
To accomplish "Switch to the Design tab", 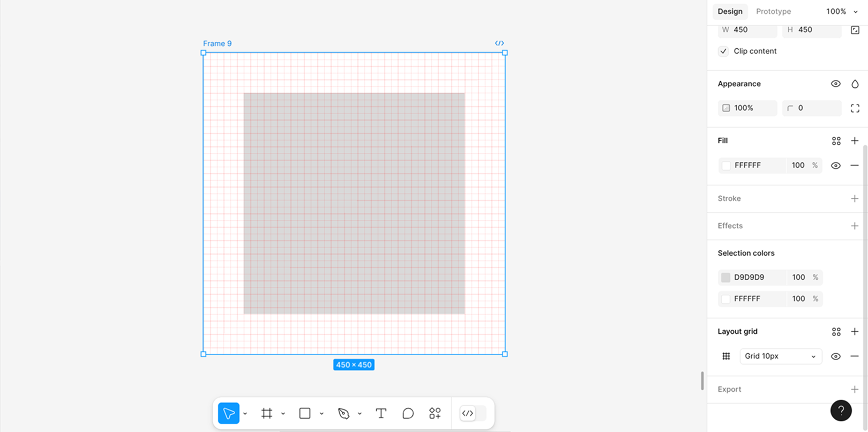I will click(x=730, y=11).
